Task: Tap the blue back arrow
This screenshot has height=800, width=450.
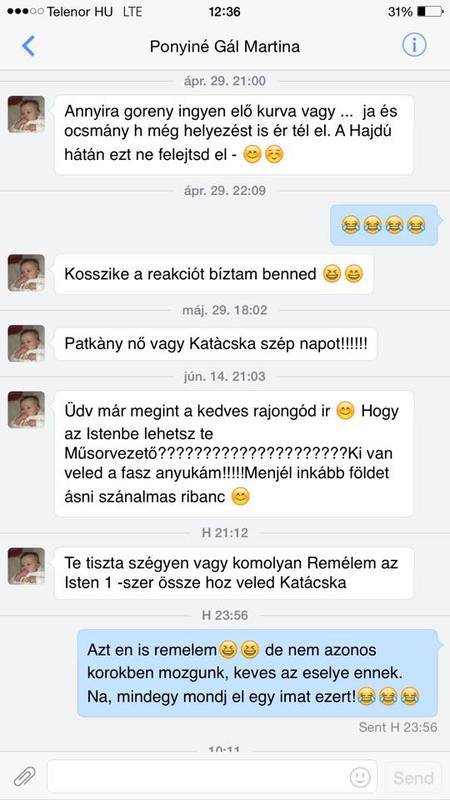Action: point(29,46)
